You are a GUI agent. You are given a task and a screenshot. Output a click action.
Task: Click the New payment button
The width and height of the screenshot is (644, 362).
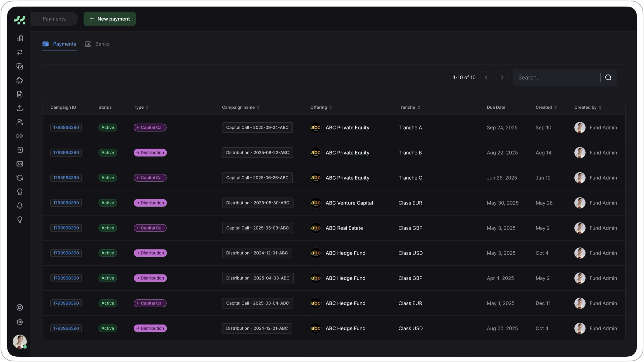pyautogui.click(x=110, y=19)
